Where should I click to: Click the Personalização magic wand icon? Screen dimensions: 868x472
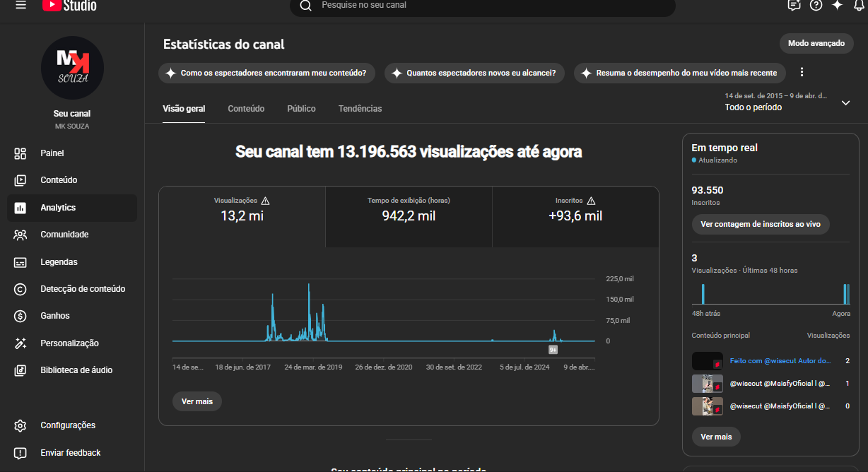tap(20, 343)
